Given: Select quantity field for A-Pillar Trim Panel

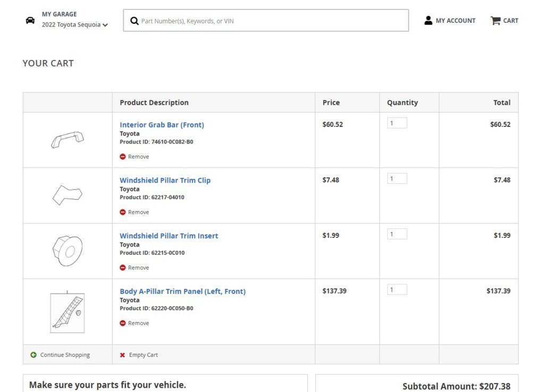Looking at the screenshot, I should point(397,289).
